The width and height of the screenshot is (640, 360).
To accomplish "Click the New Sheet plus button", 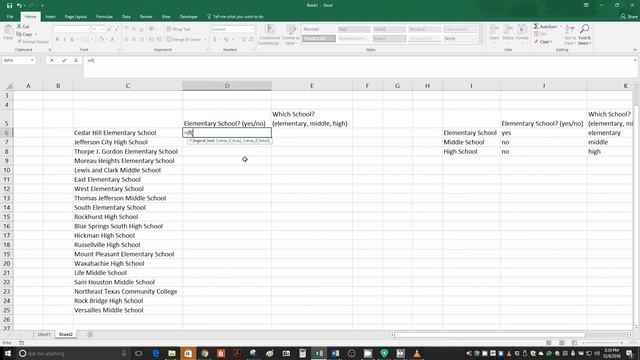I will (90, 334).
